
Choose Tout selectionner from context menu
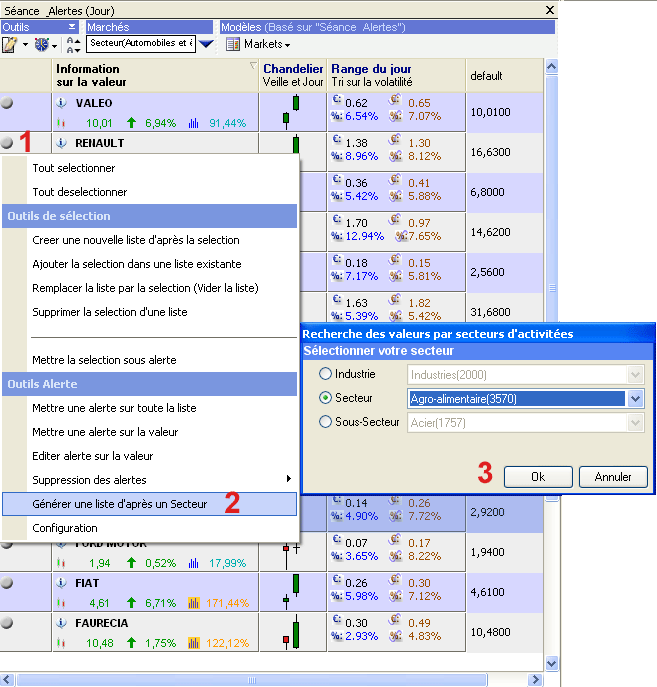pyautogui.click(x=149, y=168)
